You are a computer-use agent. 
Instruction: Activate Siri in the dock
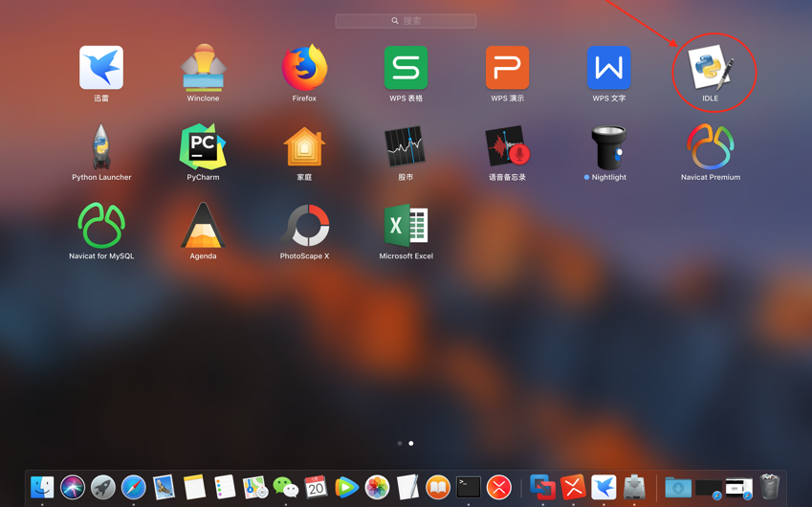coord(73,487)
